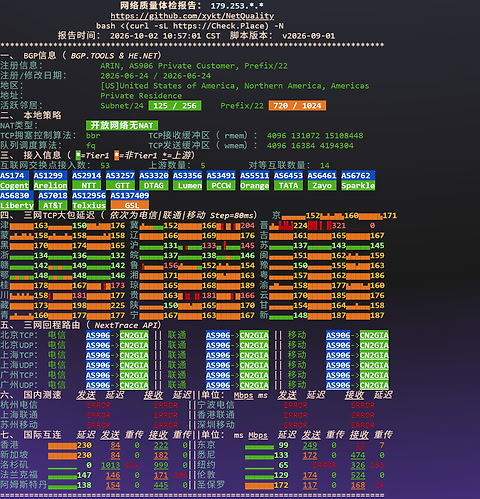Click the 225 latency value in 藏 row
The image size is (480, 499).
click(118, 305)
